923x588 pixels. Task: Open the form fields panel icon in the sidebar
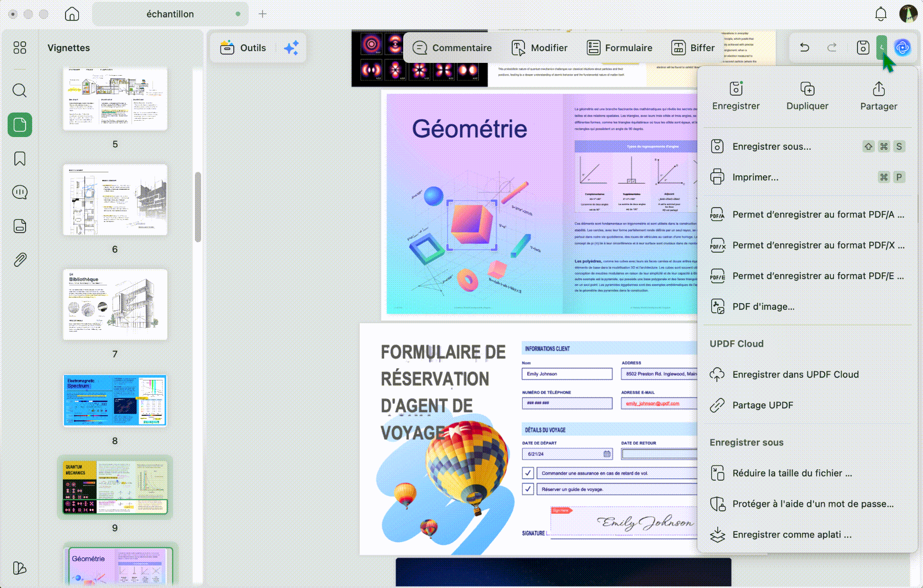point(20,226)
